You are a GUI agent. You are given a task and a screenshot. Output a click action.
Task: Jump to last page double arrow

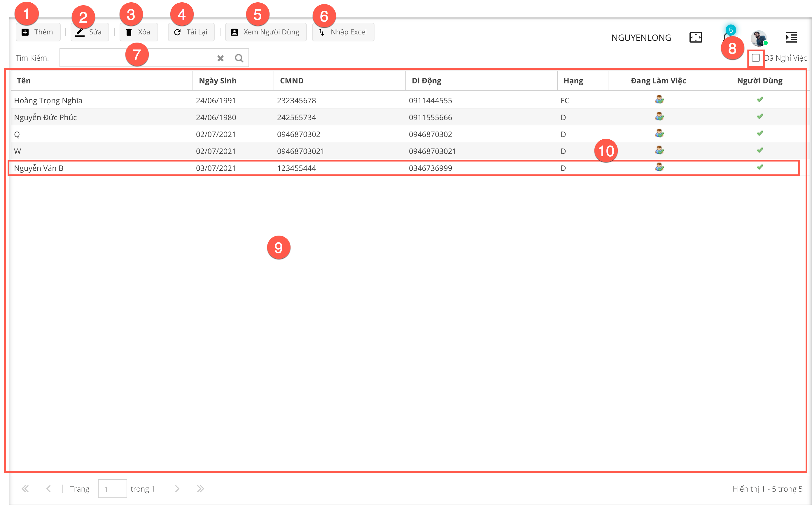(200, 489)
